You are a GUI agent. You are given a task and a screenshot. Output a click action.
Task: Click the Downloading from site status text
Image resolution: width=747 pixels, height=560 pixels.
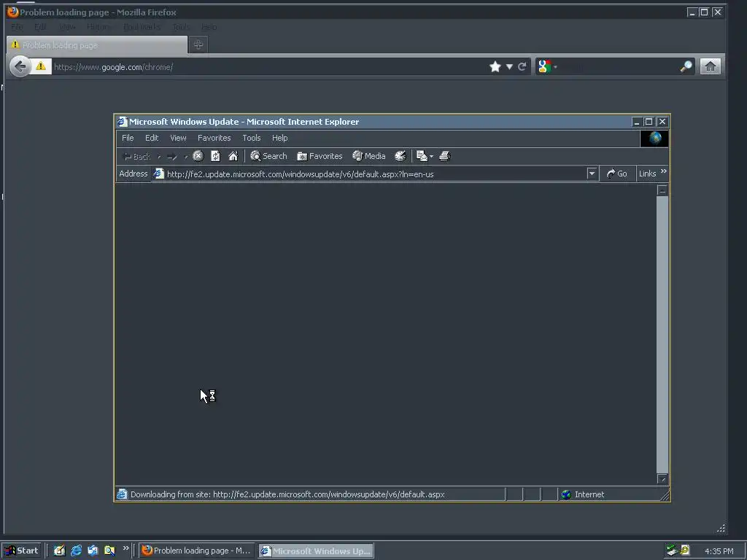[x=287, y=495]
